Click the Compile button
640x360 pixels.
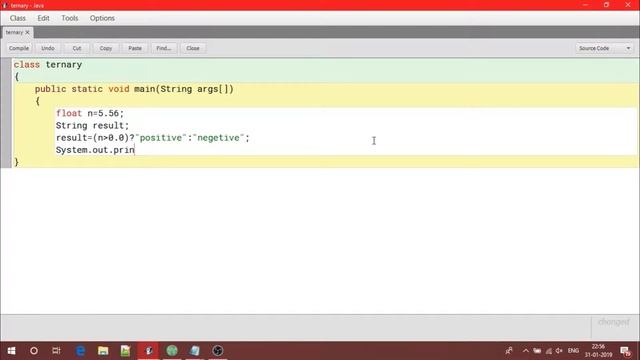[x=19, y=48]
